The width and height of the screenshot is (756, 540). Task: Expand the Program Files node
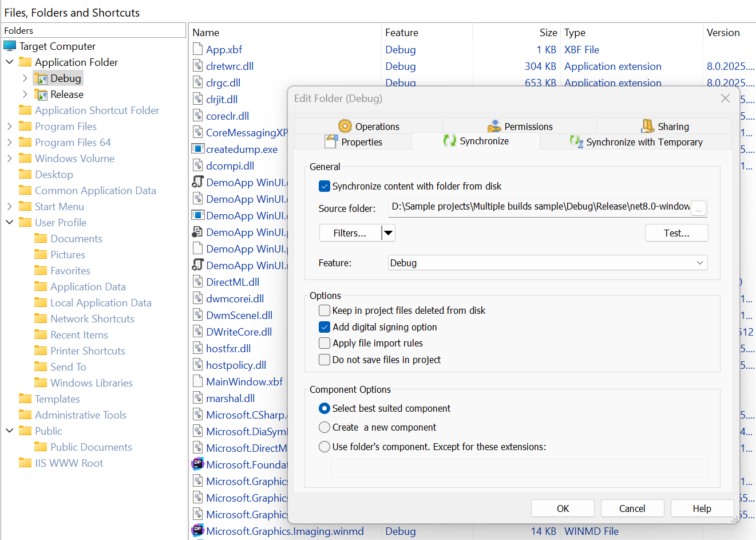(x=10, y=126)
